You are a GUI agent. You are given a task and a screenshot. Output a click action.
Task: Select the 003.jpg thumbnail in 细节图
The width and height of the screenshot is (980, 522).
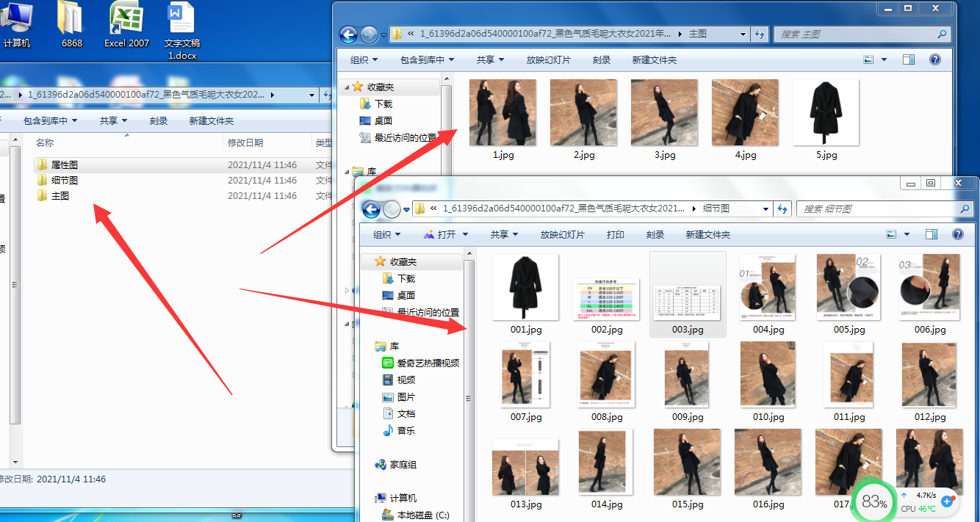(688, 294)
